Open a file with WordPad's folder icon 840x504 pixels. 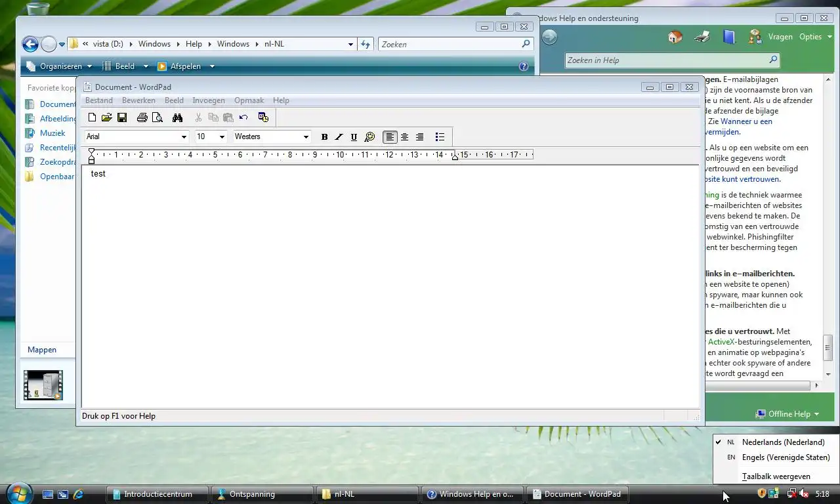107,117
